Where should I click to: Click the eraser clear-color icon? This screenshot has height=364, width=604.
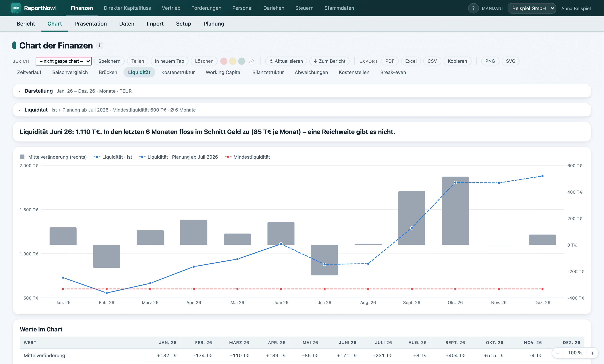tap(252, 61)
